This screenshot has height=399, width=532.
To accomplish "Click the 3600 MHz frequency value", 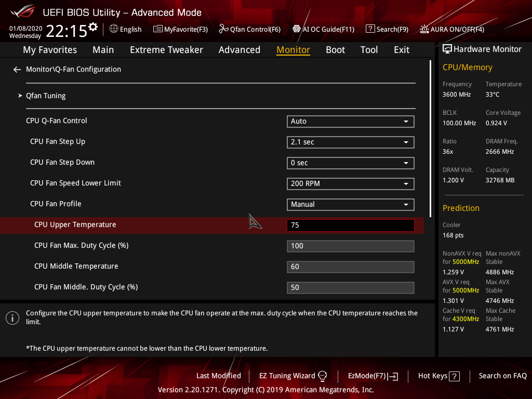I will click(456, 95).
